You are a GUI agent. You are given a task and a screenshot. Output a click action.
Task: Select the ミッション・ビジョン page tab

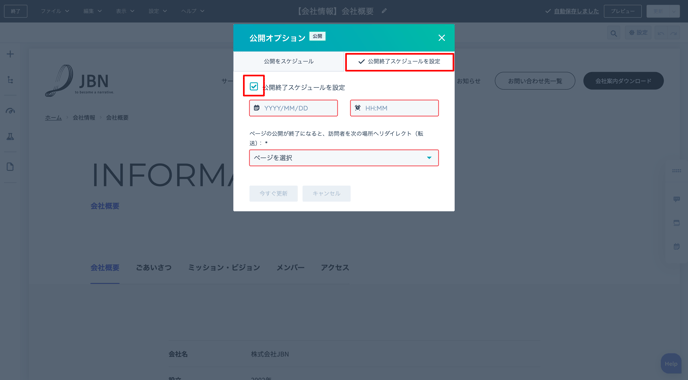[x=224, y=268]
